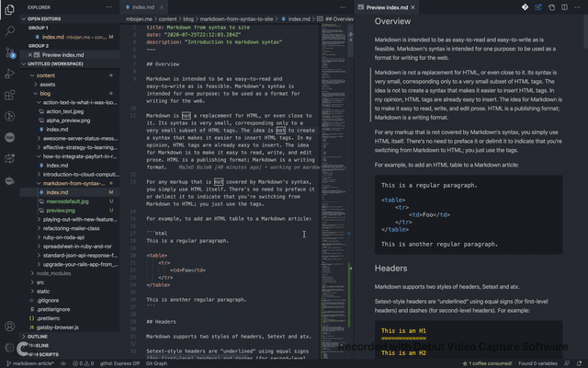Open maxresdefault.jpg in file tree
588x368 pixels.
click(67, 201)
